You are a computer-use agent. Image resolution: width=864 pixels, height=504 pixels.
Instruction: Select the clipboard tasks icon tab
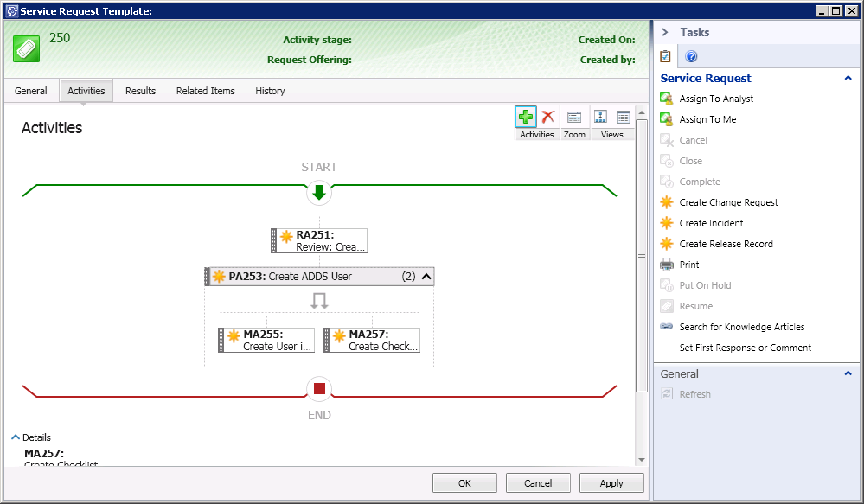click(x=665, y=57)
